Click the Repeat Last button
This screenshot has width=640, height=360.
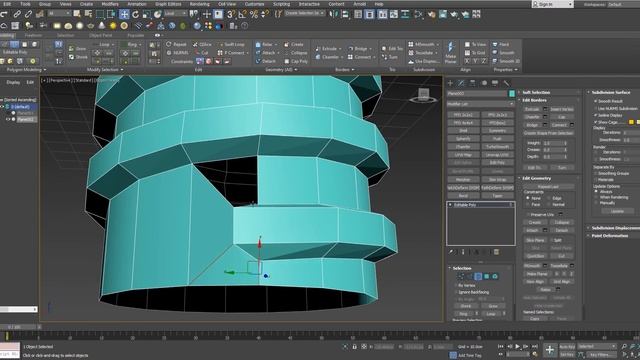548,187
